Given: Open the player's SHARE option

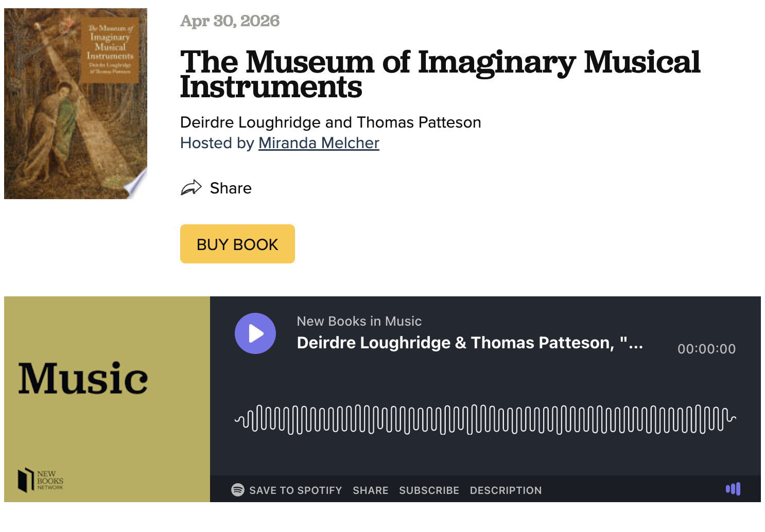Looking at the screenshot, I should tap(371, 490).
